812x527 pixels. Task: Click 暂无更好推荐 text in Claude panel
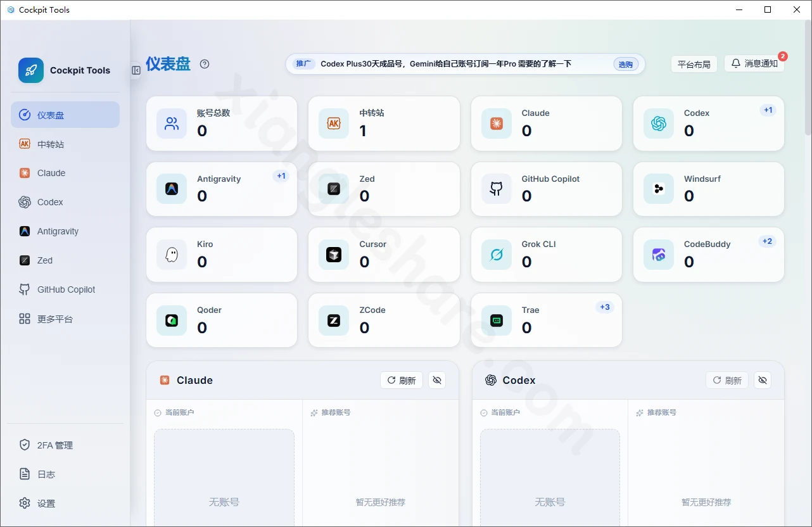pyautogui.click(x=381, y=502)
